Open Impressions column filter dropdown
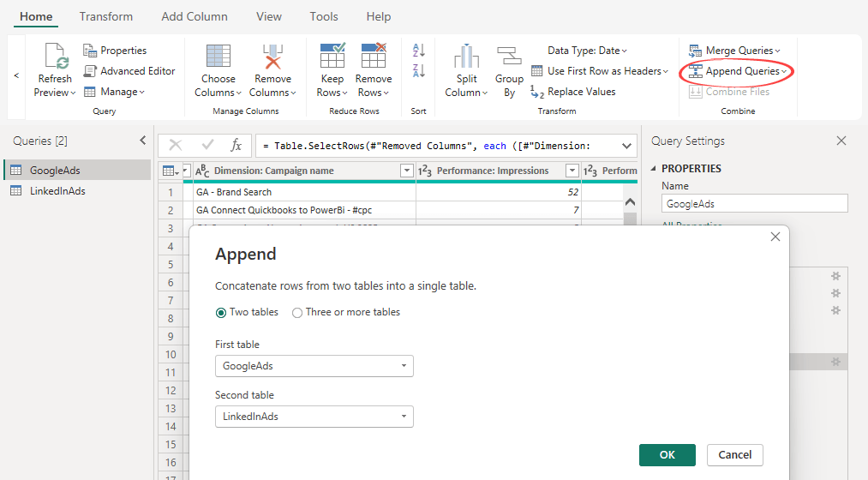Screen dimensions: 868x480 tap(572, 171)
